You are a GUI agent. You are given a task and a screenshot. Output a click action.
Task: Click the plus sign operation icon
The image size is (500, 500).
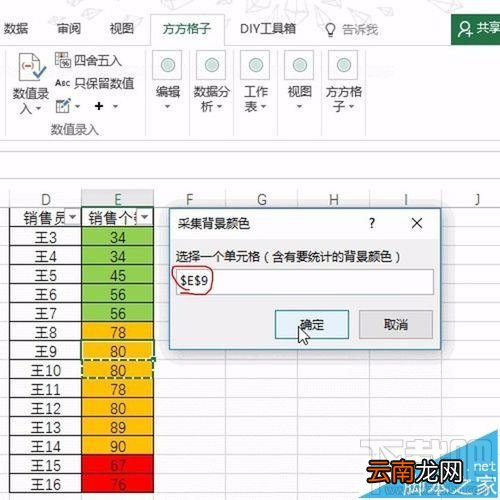point(99,106)
